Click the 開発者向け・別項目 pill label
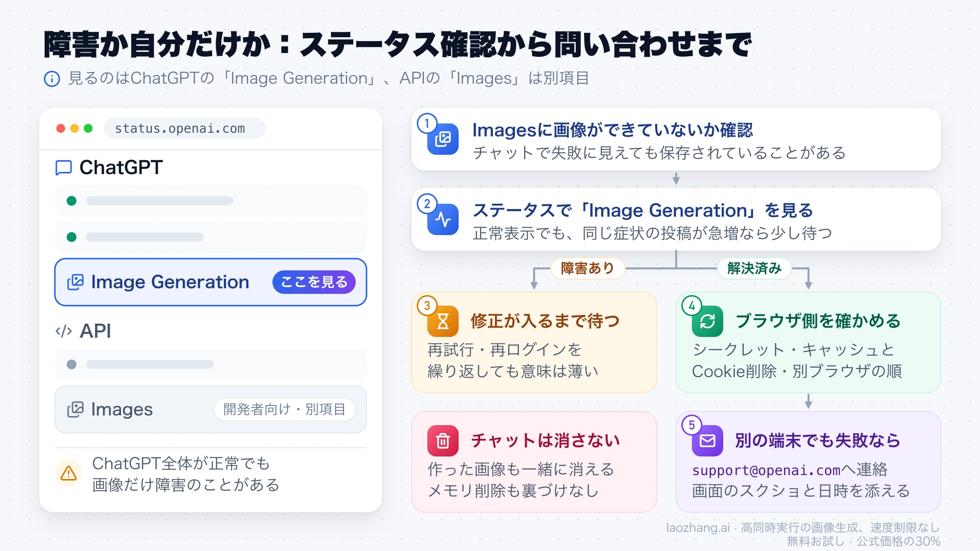This screenshot has width=980, height=551. [x=285, y=409]
